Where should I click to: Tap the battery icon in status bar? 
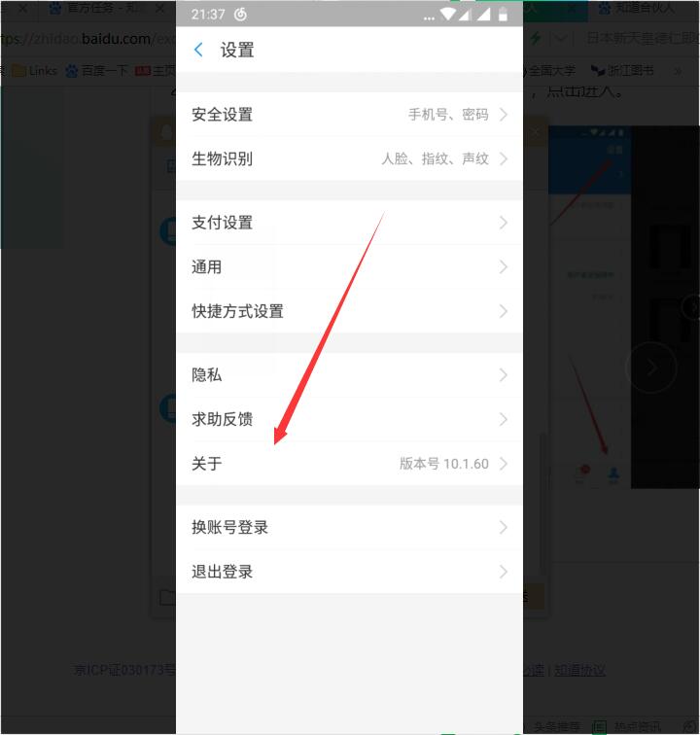(x=503, y=14)
